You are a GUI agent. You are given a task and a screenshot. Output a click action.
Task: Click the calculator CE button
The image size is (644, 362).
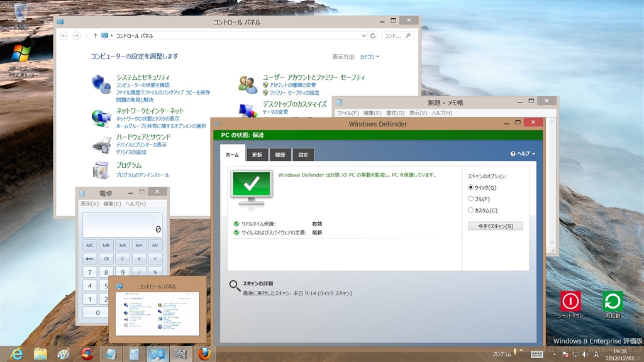point(106,258)
